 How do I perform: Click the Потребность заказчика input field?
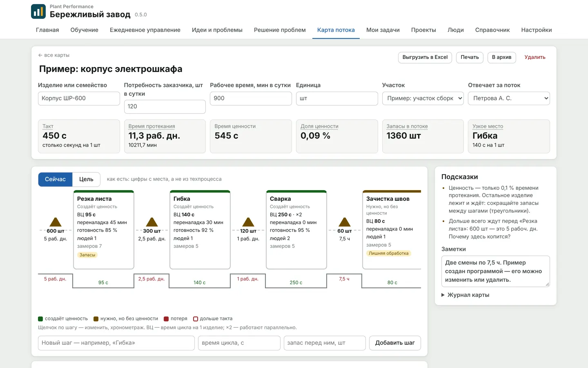165,107
